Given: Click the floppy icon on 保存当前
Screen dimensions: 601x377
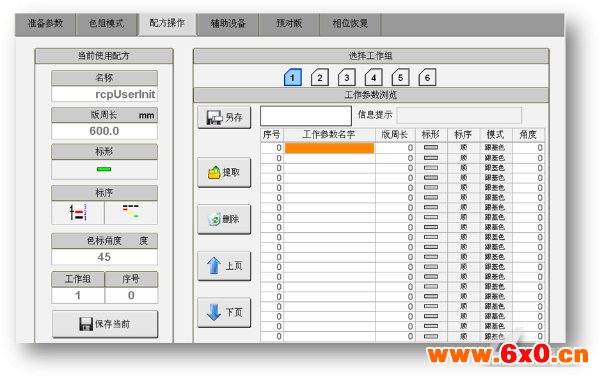Looking at the screenshot, I should [86, 324].
